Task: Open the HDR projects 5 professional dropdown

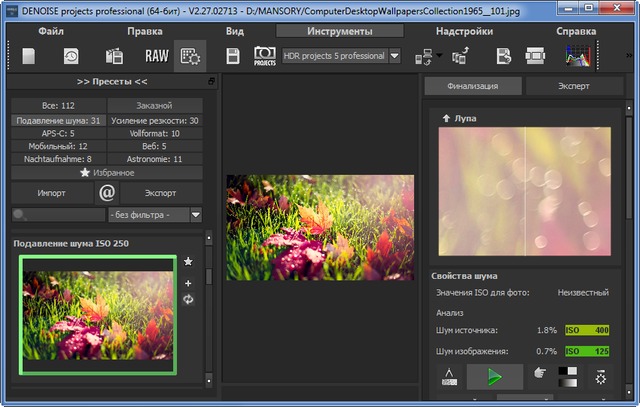Action: [x=395, y=57]
